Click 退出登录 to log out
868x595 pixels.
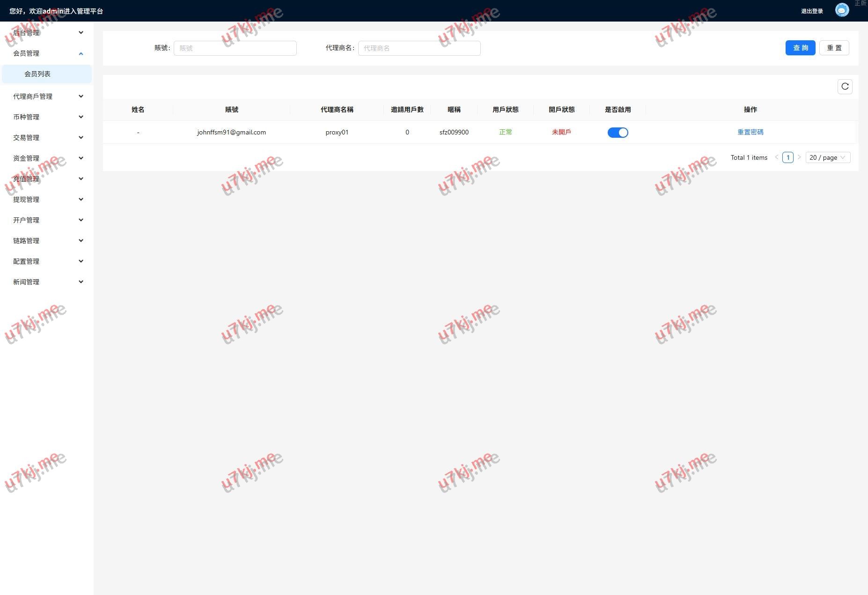click(811, 11)
